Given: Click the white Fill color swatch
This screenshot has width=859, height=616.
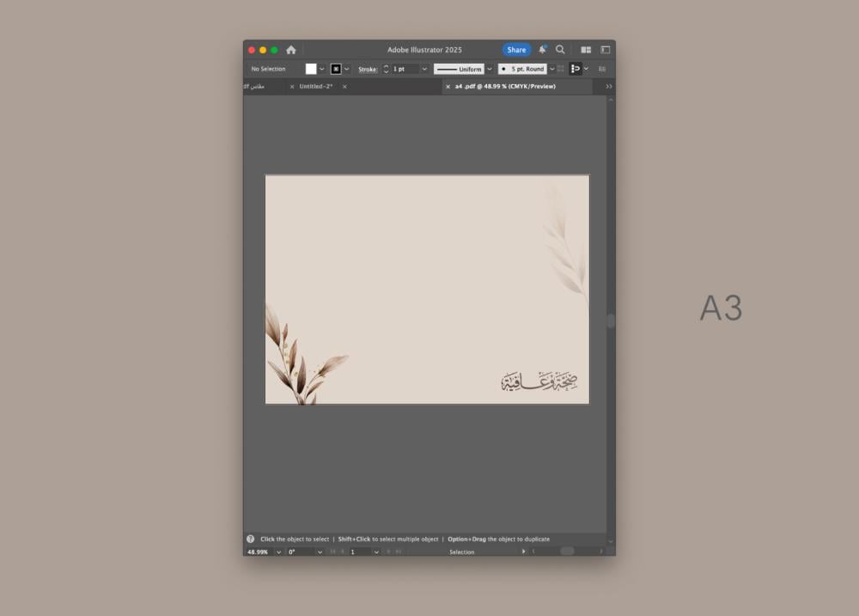Looking at the screenshot, I should [311, 69].
